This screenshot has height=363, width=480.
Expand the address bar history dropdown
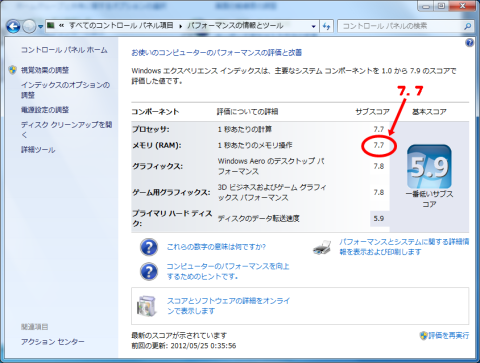[313, 26]
